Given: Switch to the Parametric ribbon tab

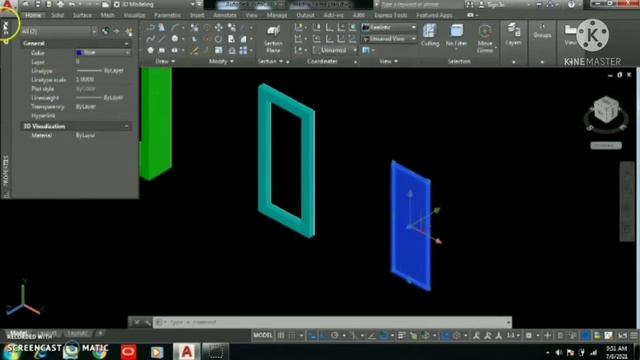Looking at the screenshot, I should click(x=168, y=15).
